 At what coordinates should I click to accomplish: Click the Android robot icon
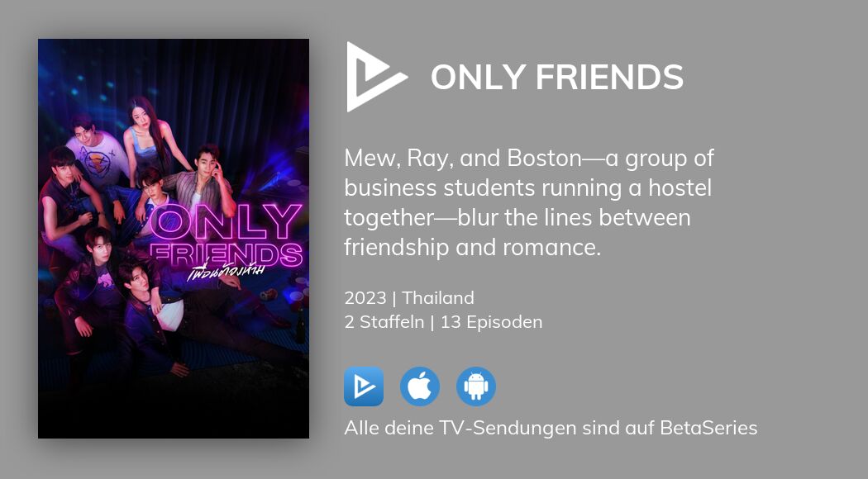coord(476,386)
